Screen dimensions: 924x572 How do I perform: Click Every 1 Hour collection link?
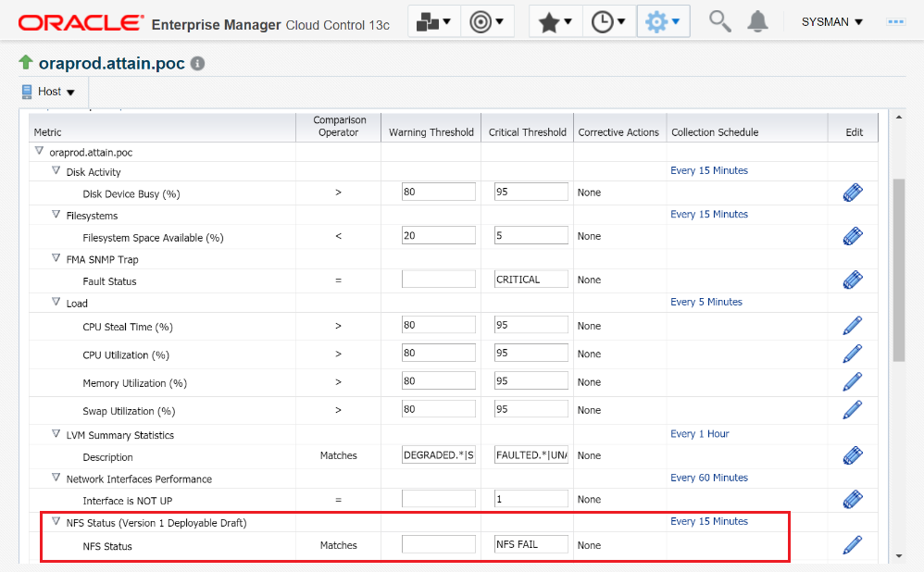click(x=699, y=433)
